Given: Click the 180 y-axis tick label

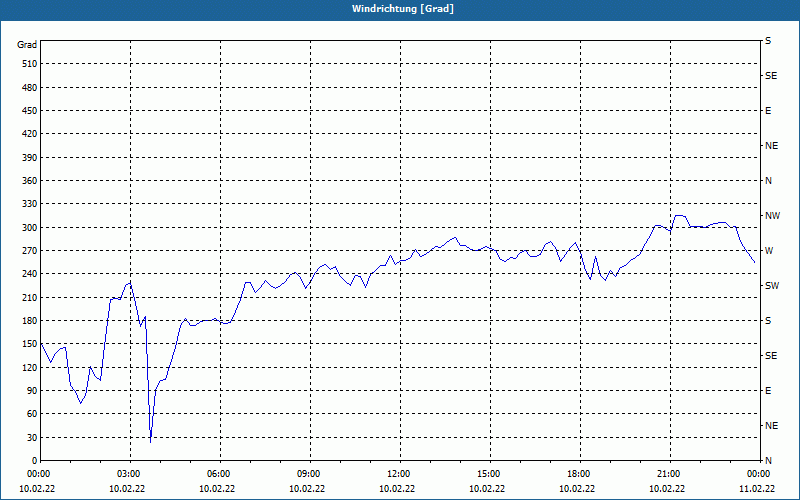Looking at the screenshot, I should 29,321.
